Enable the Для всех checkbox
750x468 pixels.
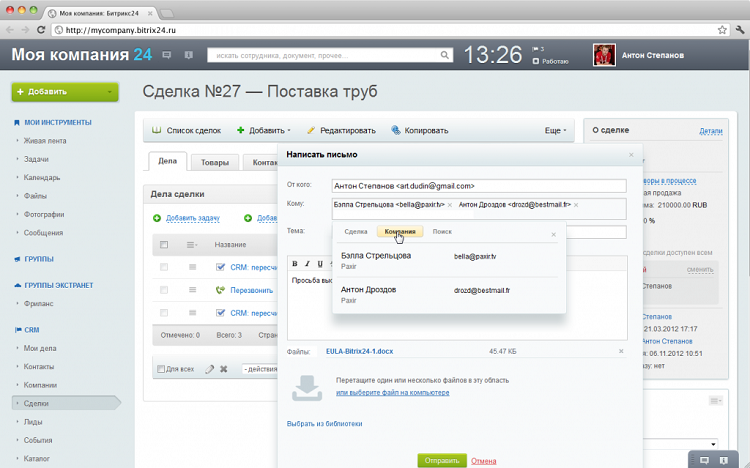pos(161,369)
